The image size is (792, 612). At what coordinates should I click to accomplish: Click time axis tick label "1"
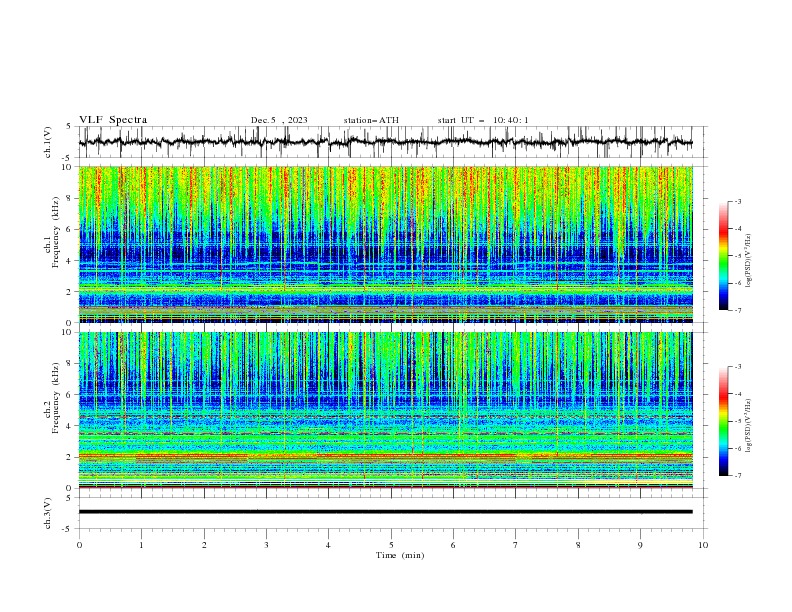coord(141,545)
